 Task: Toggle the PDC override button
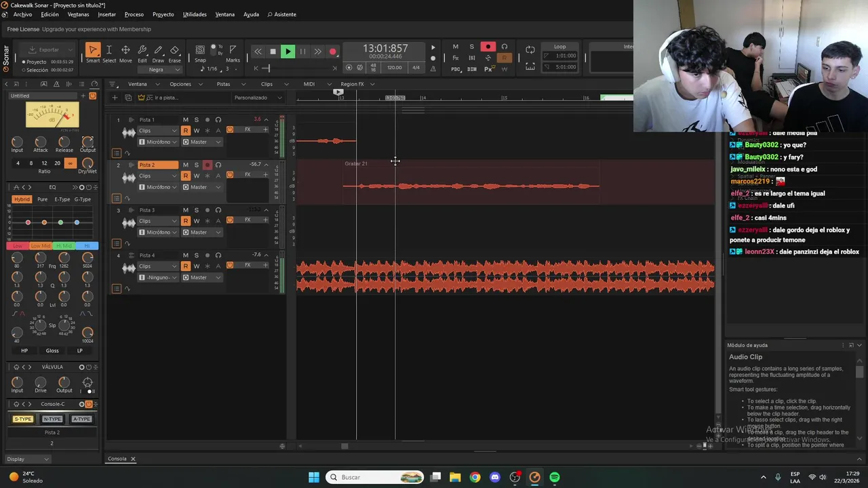(456, 69)
